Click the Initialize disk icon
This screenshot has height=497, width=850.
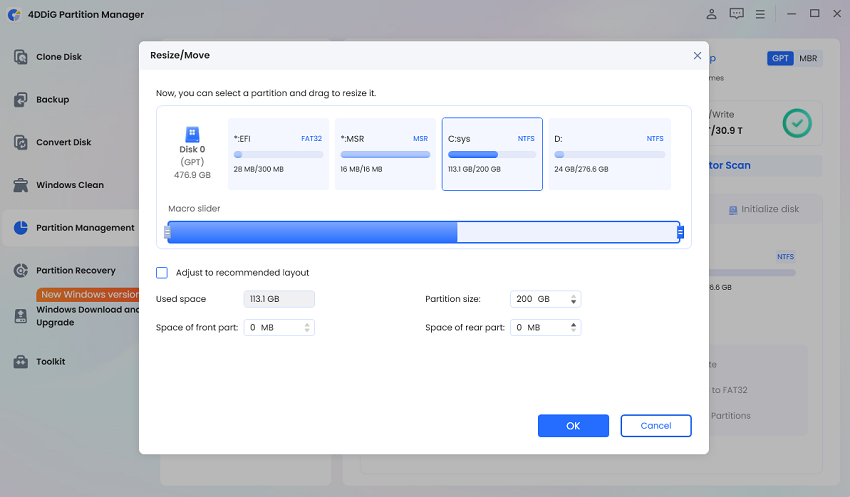click(x=733, y=210)
